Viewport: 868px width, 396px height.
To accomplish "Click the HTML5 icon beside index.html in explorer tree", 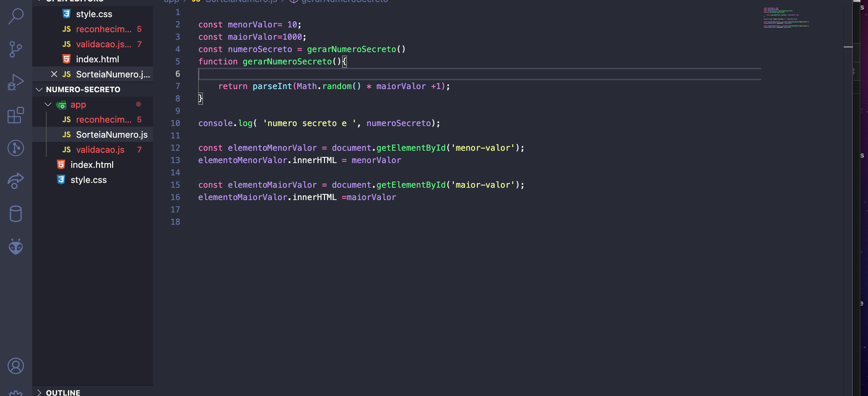I will pyautogui.click(x=61, y=164).
